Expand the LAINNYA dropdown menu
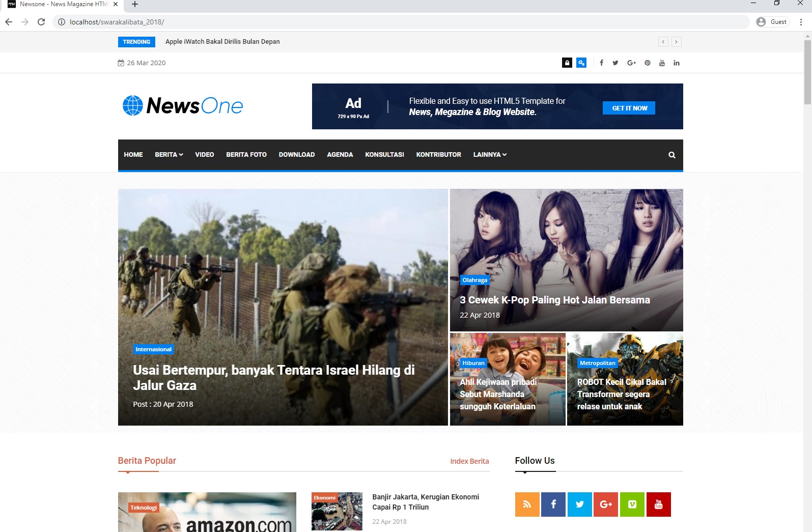Viewport: 812px width, 532px height. click(490, 155)
